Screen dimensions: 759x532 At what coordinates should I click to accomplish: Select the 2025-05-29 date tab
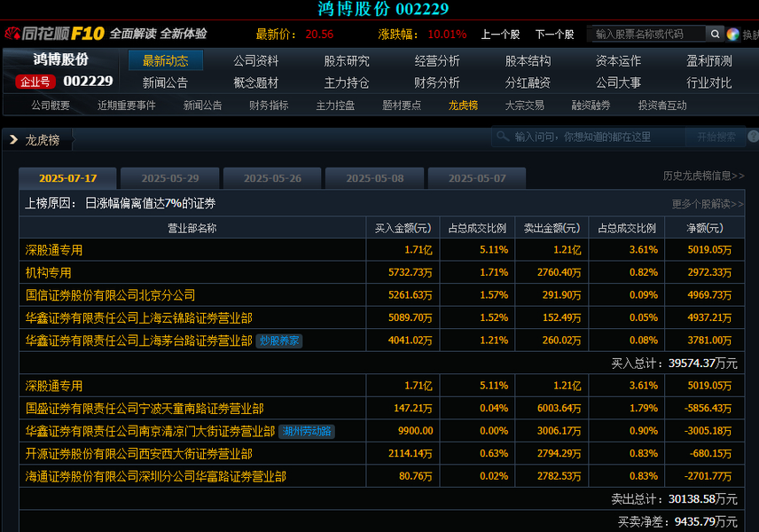coord(170,178)
